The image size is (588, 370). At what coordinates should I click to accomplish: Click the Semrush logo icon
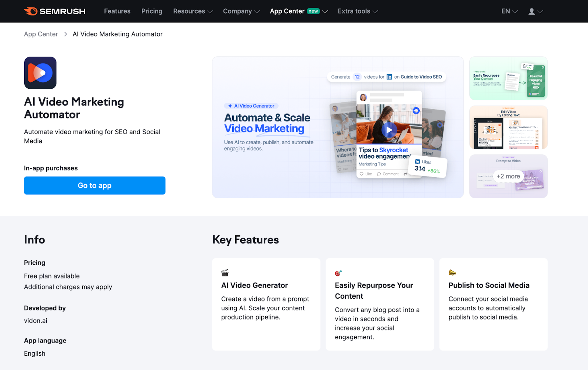pos(31,11)
